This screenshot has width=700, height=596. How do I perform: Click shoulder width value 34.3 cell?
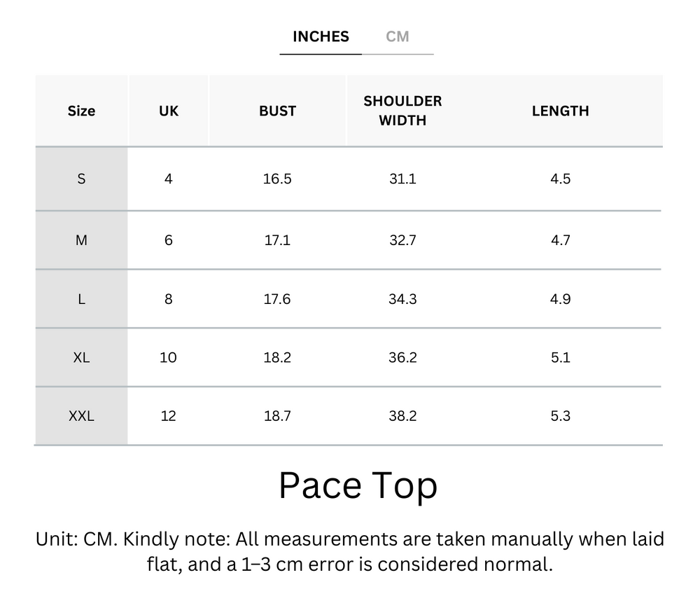point(402,299)
